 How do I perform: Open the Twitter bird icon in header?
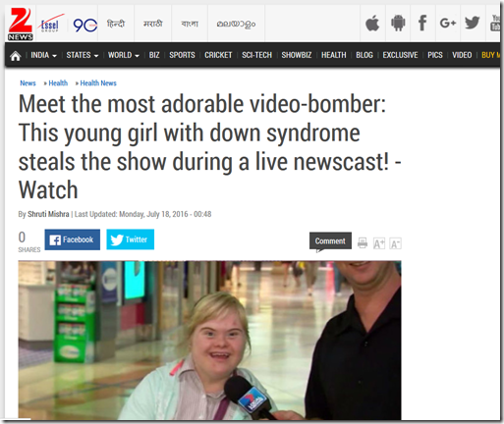[x=472, y=23]
